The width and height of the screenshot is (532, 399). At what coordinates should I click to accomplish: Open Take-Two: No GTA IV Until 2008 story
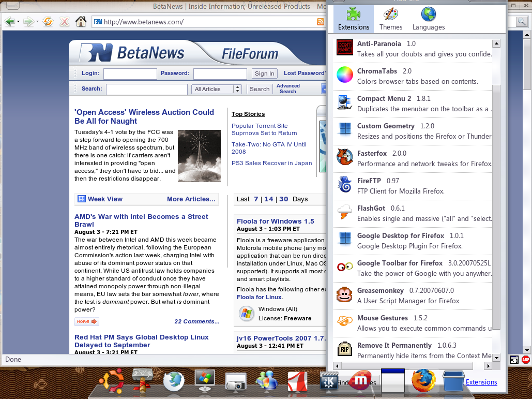(x=269, y=148)
